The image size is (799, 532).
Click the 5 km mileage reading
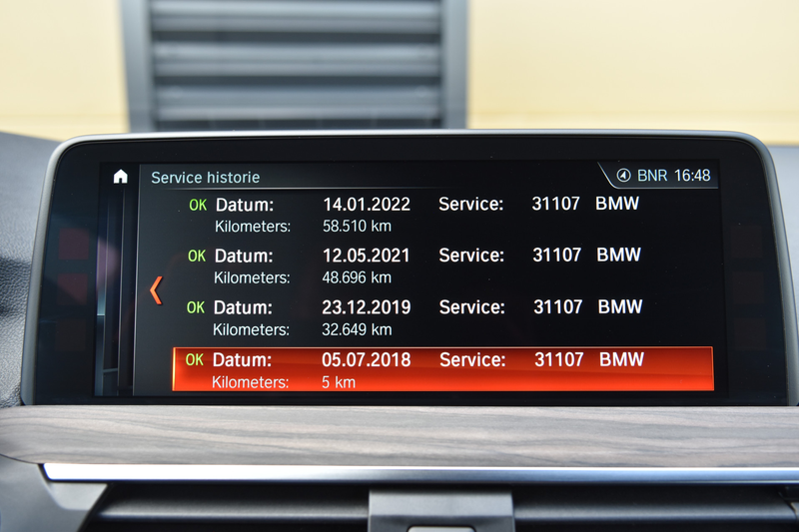point(339,382)
